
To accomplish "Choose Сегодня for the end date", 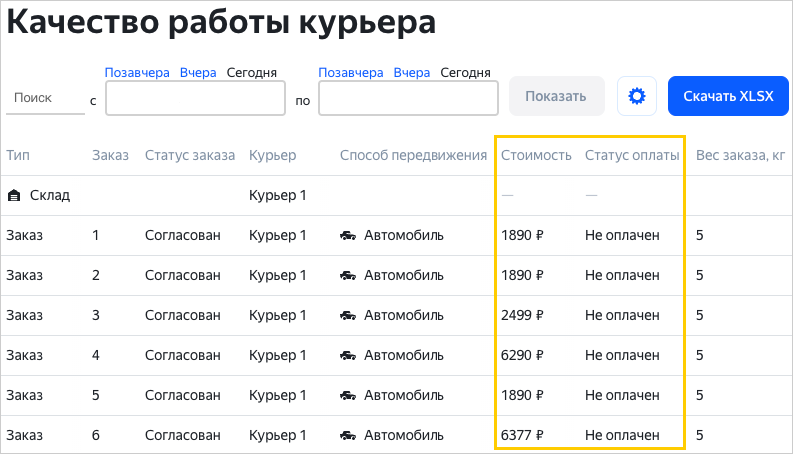I will click(x=466, y=72).
